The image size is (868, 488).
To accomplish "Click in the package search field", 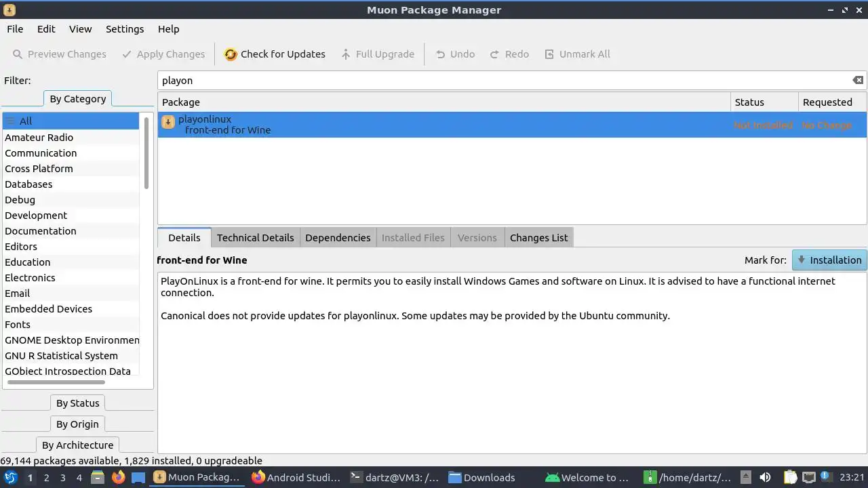I will coord(505,80).
